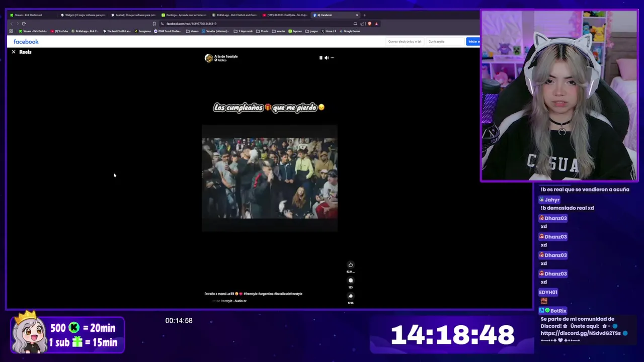The image size is (644, 362).
Task: Click the #batallasdefreestyle hashtag
Action: (288, 294)
